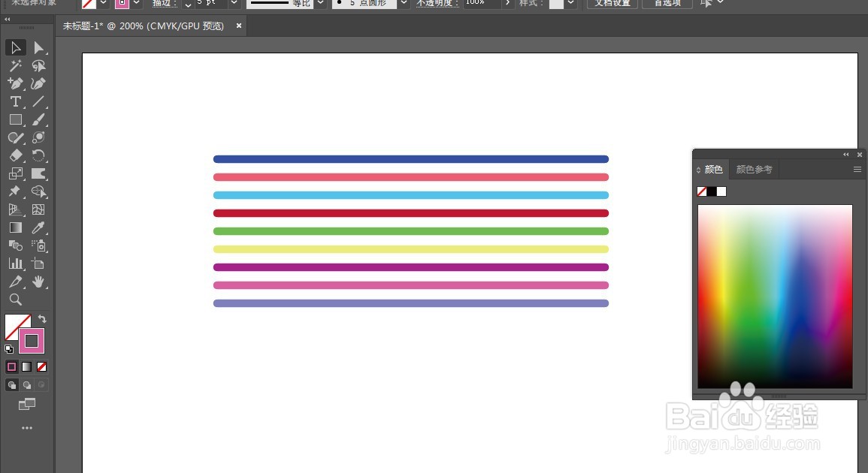Open the variable width profile 等比 dropdown
The height and width of the screenshot is (473, 868).
(320, 3)
